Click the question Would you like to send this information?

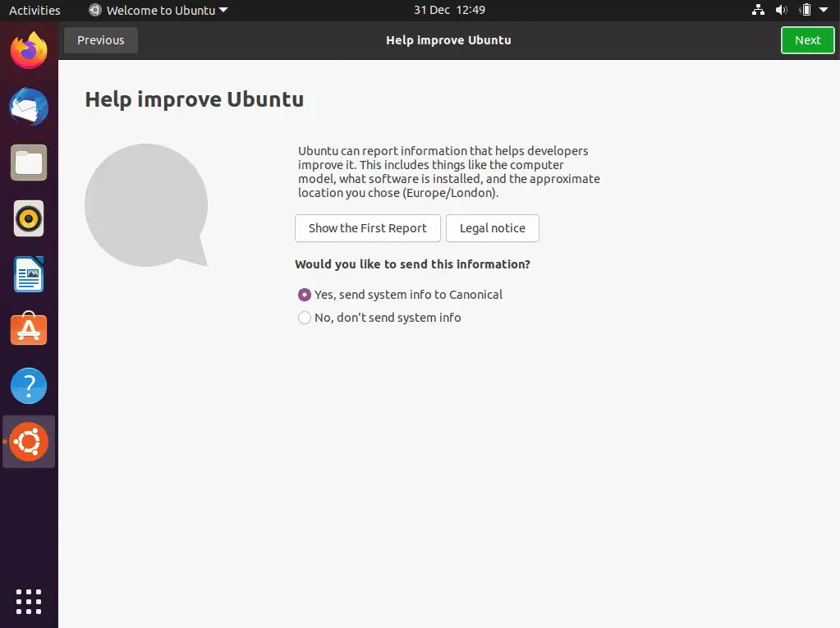tap(412, 264)
